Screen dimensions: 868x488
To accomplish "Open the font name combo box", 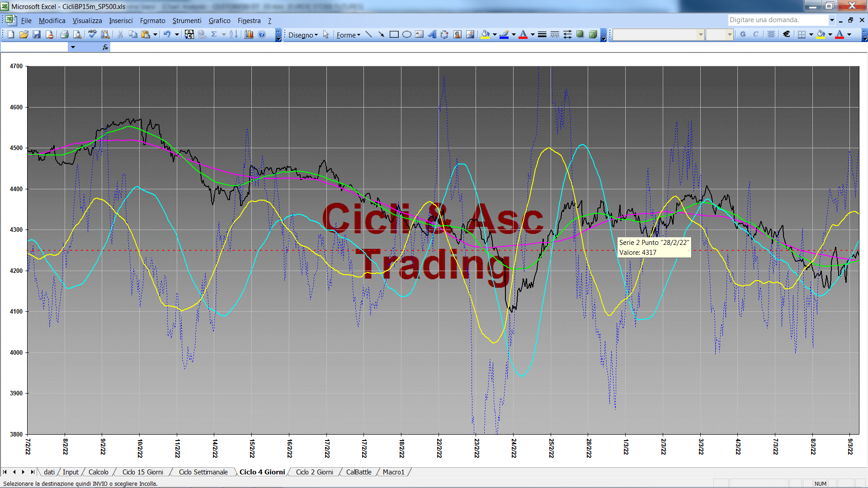I will pyautogui.click(x=659, y=34).
